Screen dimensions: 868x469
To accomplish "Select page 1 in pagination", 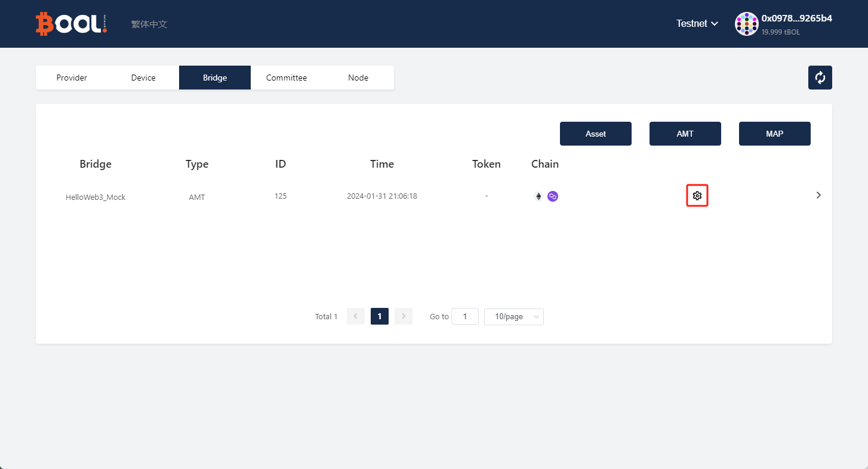I will click(x=380, y=316).
